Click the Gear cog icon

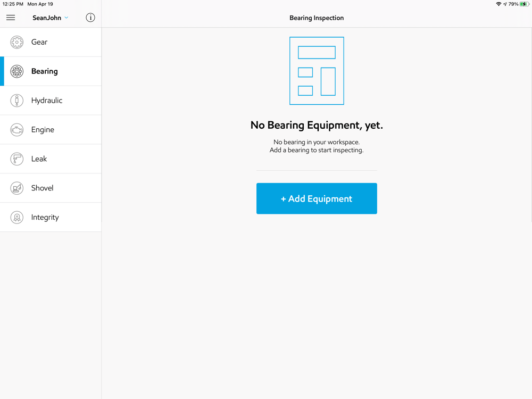(16, 42)
